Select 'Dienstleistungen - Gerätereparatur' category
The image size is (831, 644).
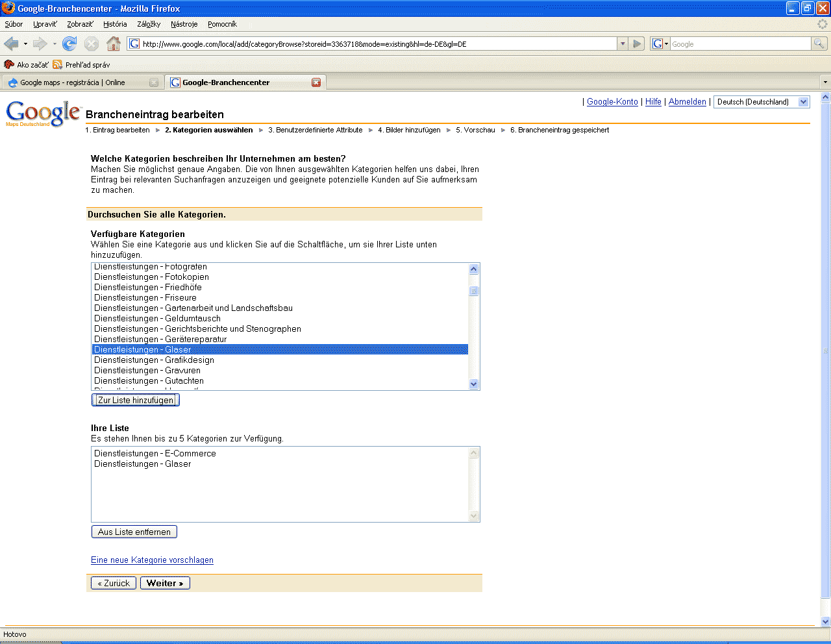pyautogui.click(x=280, y=339)
